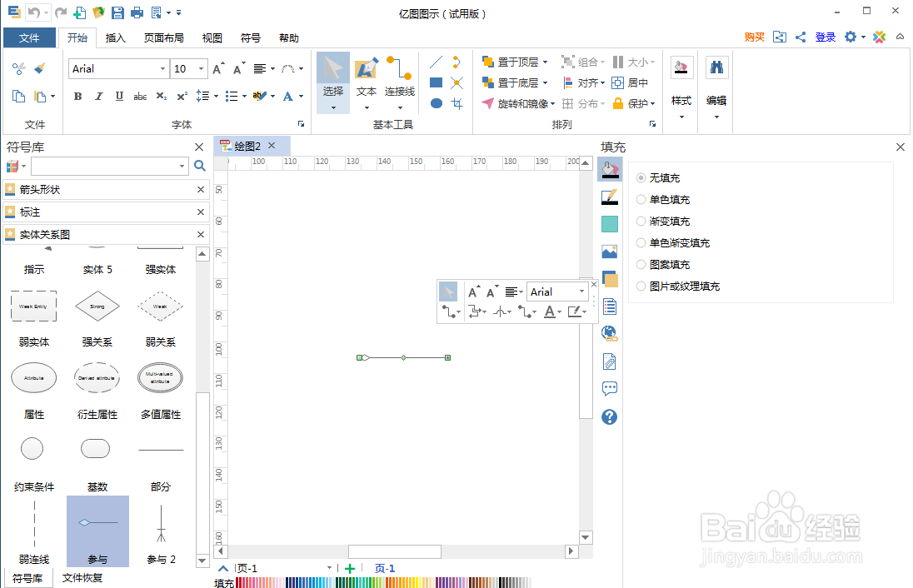
Task: Open the insert picture sidebar icon
Action: pos(609,252)
